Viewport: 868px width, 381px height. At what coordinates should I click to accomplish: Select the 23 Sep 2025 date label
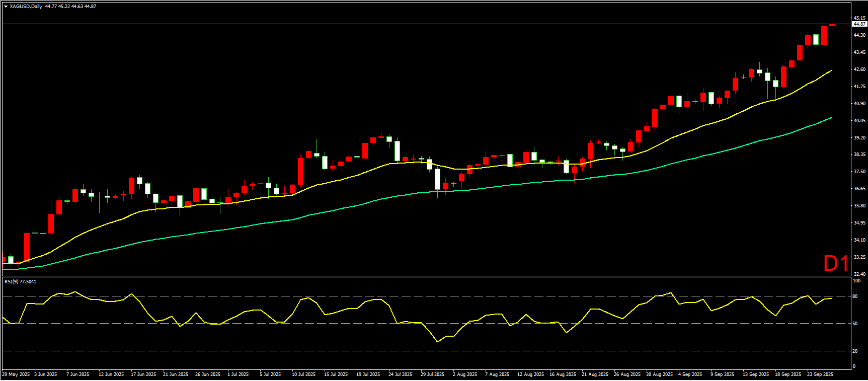coord(820,374)
